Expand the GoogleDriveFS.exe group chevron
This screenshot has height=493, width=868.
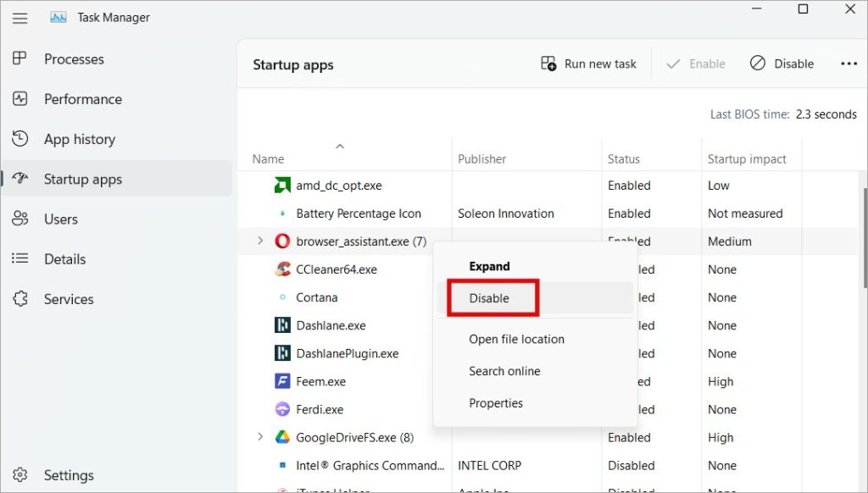[x=260, y=437]
